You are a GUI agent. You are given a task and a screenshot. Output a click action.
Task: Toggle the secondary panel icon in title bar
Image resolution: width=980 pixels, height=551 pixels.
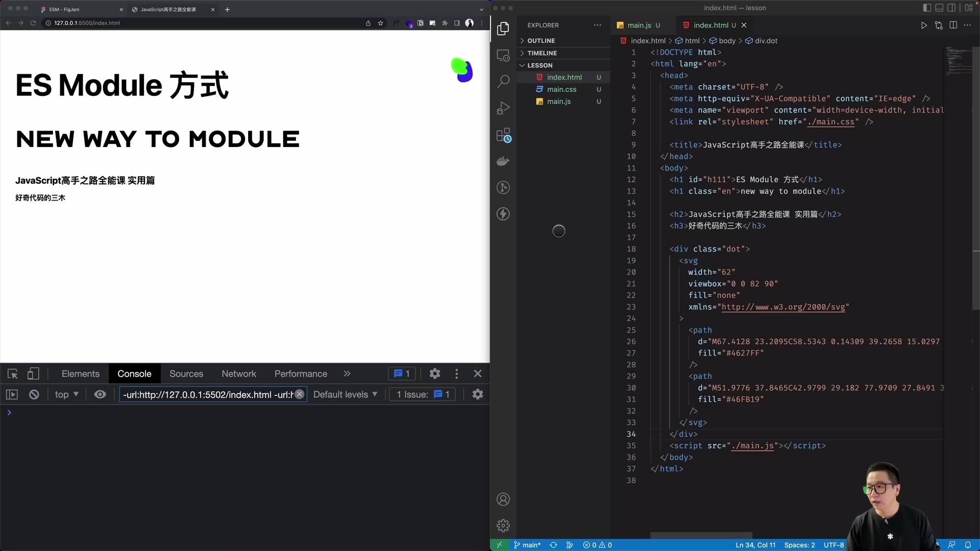point(952,8)
